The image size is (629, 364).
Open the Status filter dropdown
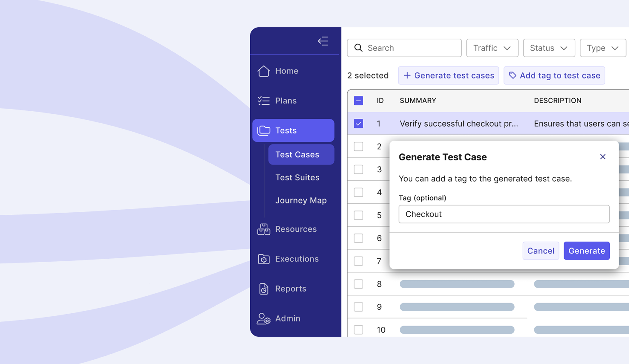[549, 48]
